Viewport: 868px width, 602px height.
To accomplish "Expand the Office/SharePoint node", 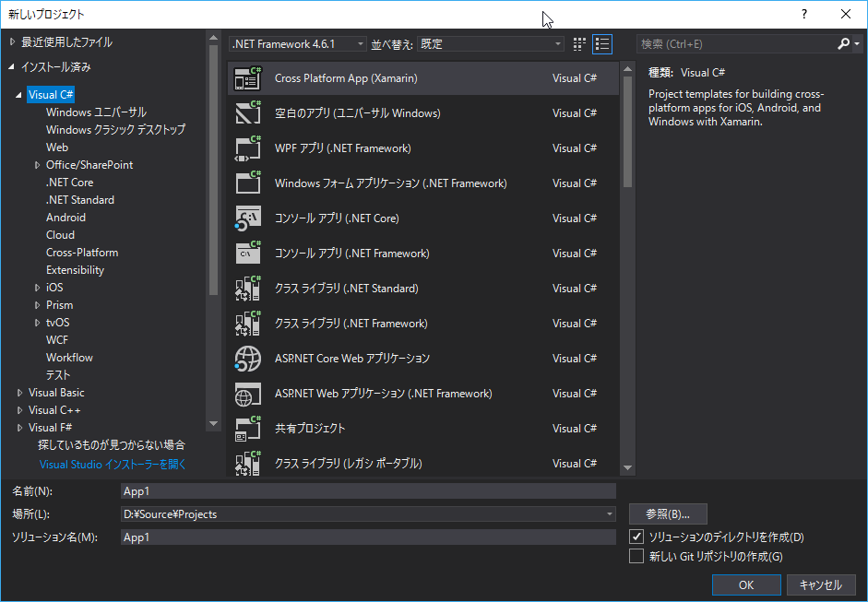I will [37, 165].
